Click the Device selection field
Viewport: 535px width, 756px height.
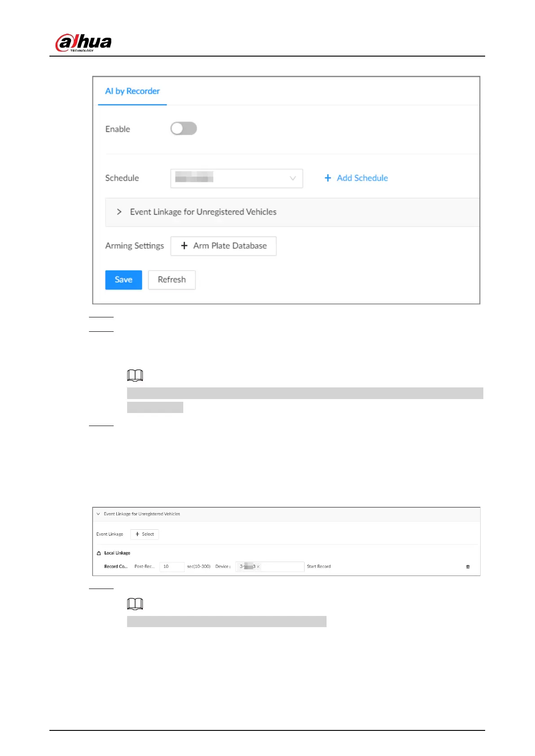270,567
